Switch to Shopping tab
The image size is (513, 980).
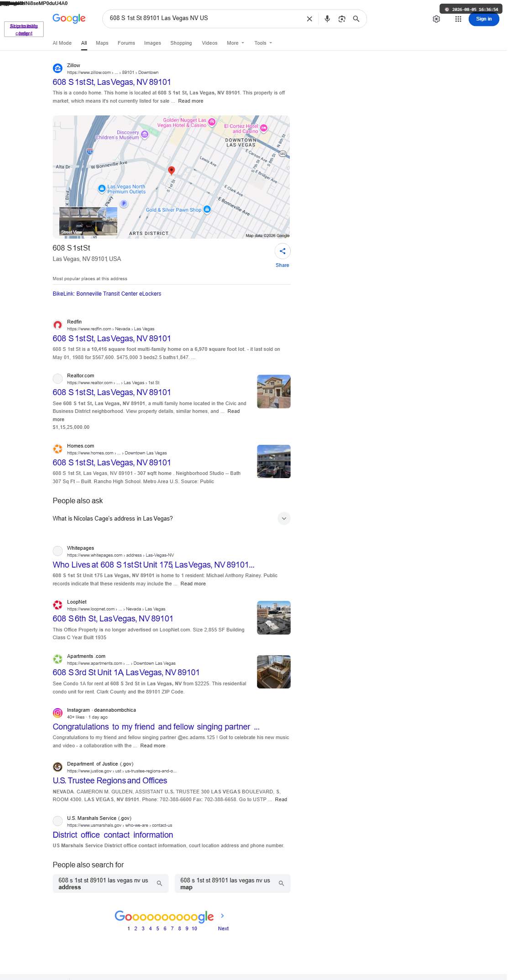coord(181,43)
